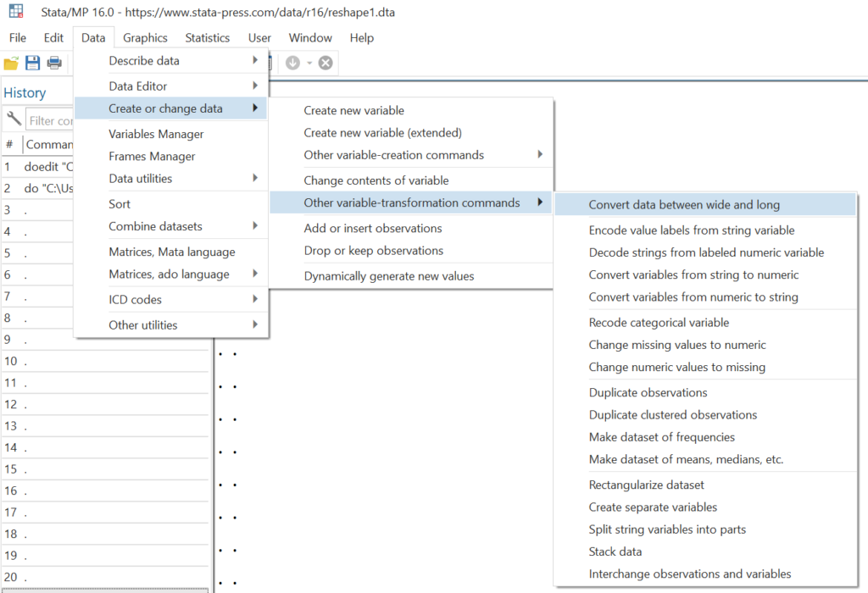Image resolution: width=868 pixels, height=593 pixels.
Task: Click the wrench icon in History panel
Action: [x=14, y=119]
